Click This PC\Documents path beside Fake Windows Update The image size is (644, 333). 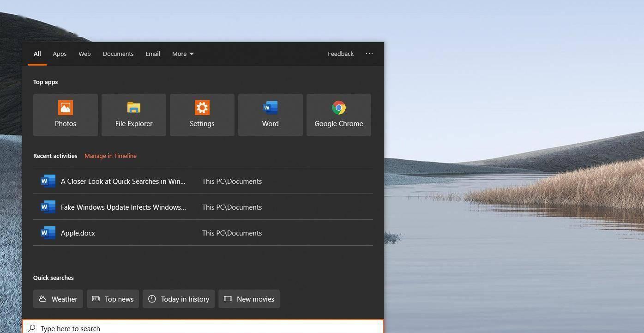click(232, 207)
